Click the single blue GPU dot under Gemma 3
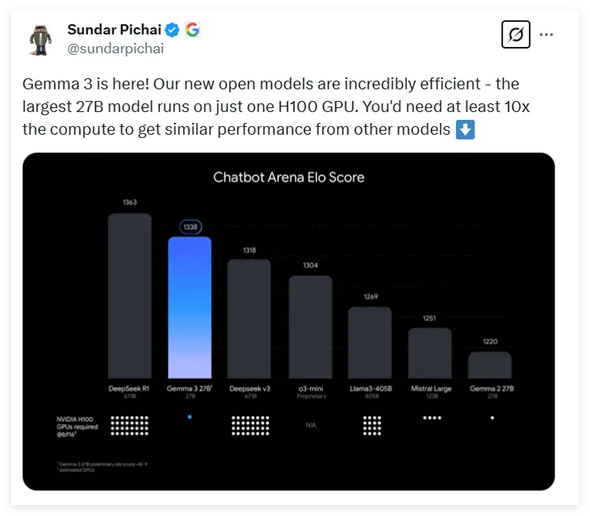This screenshot has width=590, height=516. [190, 417]
